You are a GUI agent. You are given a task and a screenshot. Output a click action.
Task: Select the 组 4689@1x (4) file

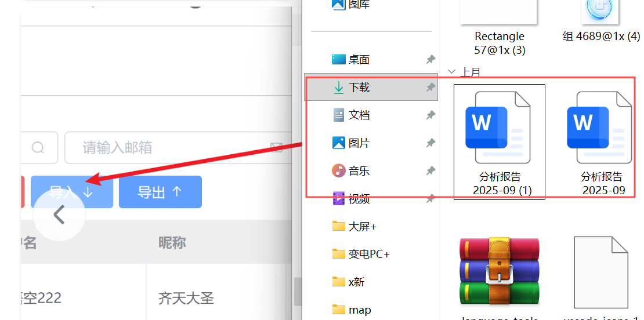[x=601, y=20]
